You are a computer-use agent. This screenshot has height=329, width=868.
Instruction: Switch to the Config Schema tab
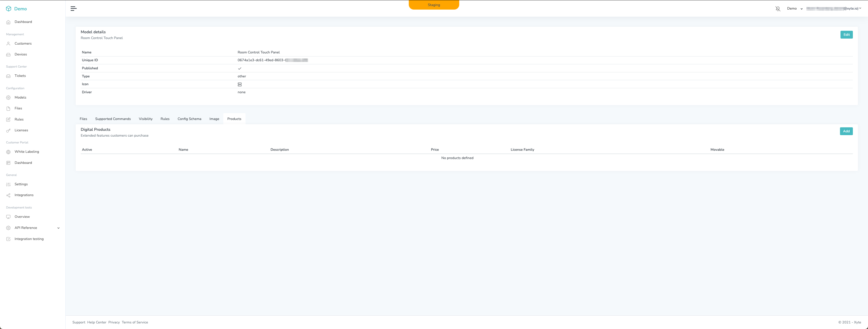(189, 119)
